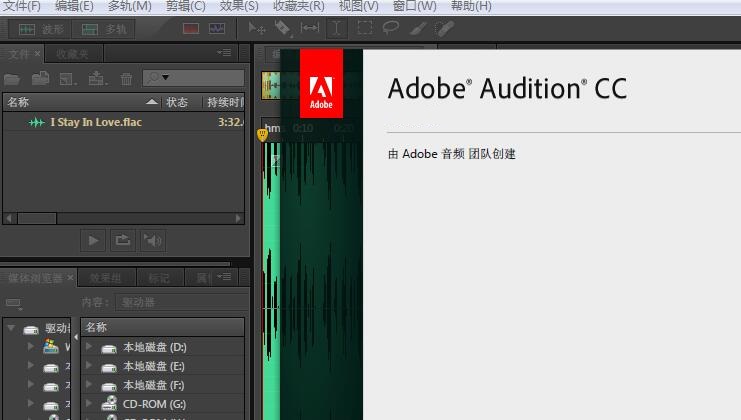
Task: Select the Slip tool
Action: (x=310, y=28)
